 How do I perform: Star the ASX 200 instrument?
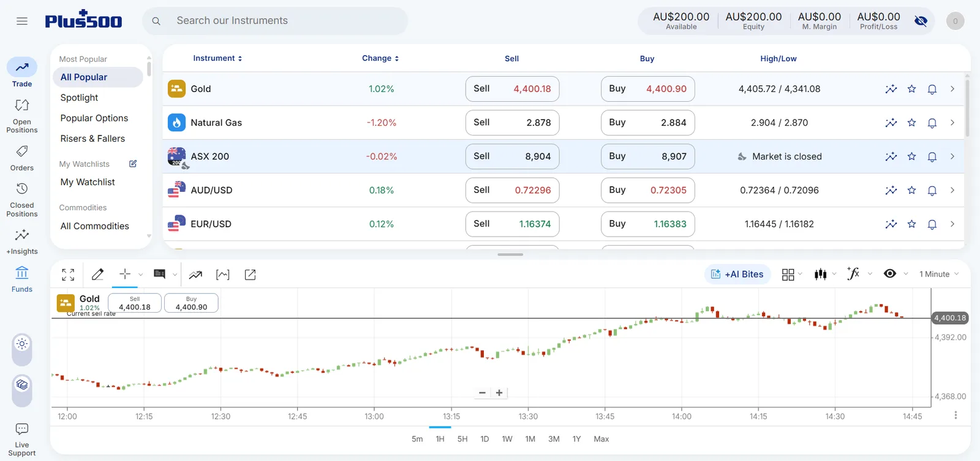coord(911,156)
